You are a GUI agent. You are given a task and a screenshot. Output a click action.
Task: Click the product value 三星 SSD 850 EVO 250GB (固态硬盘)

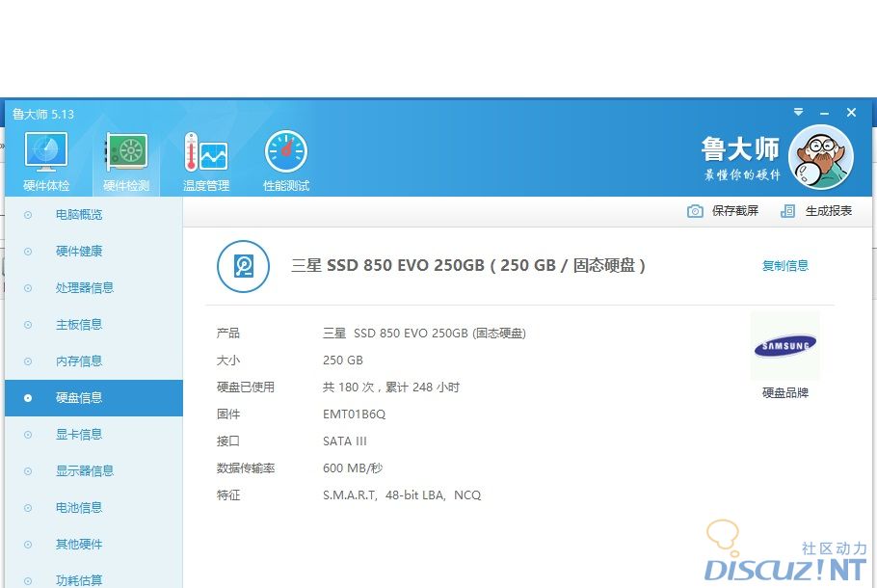pyautogui.click(x=424, y=334)
